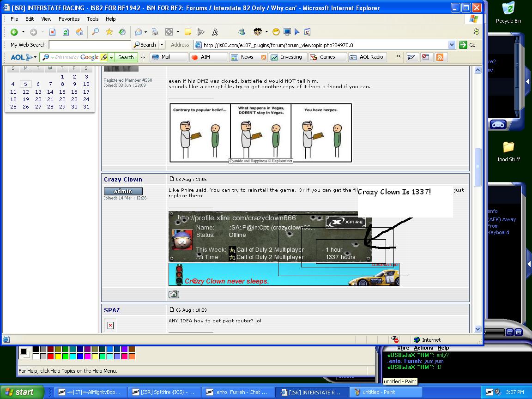Screen dimensions: 532x399
Task: Open the My Web Search options dropdown arrow
Action: (x=162, y=44)
